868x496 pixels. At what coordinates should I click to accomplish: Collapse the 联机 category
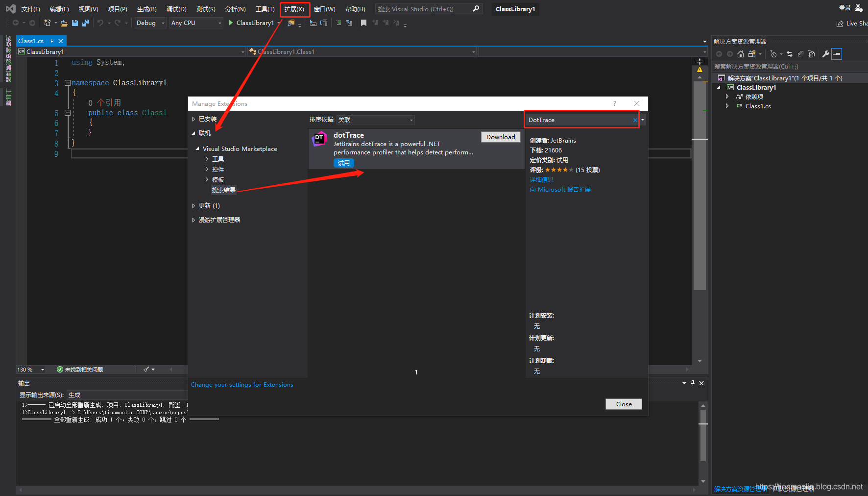point(193,133)
